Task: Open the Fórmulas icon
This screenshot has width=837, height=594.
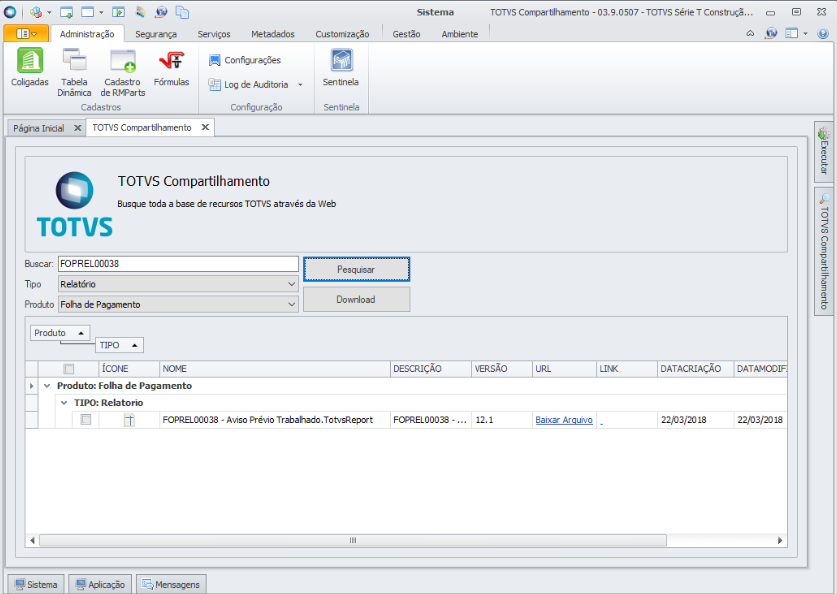Action: point(171,60)
